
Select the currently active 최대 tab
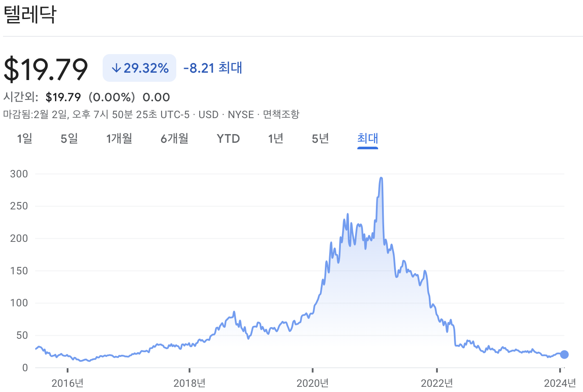coord(367,138)
